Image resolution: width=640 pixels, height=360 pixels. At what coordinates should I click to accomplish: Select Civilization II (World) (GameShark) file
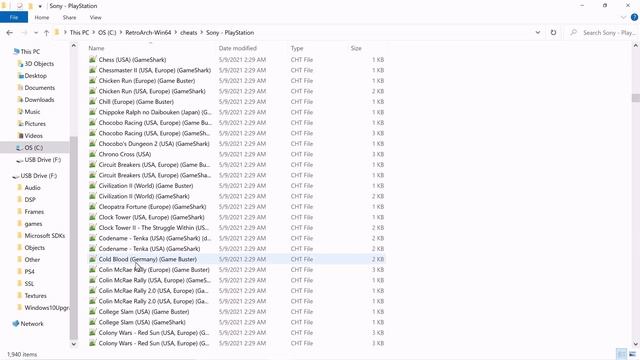pos(144,196)
